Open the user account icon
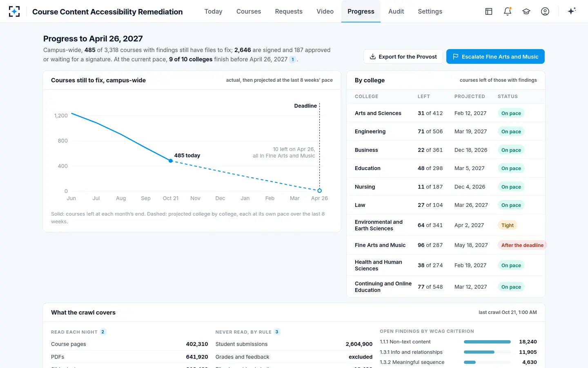The image size is (588, 368). coord(545,11)
